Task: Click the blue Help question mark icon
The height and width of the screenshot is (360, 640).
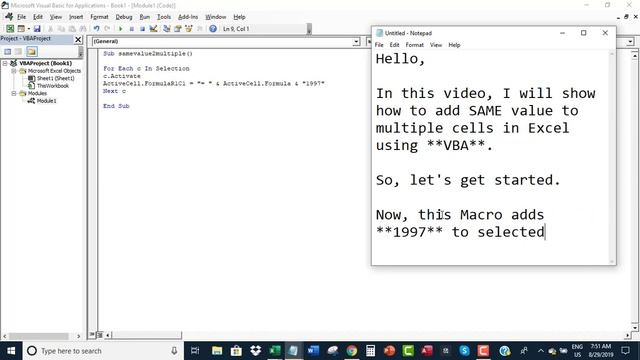Action: [x=213, y=29]
